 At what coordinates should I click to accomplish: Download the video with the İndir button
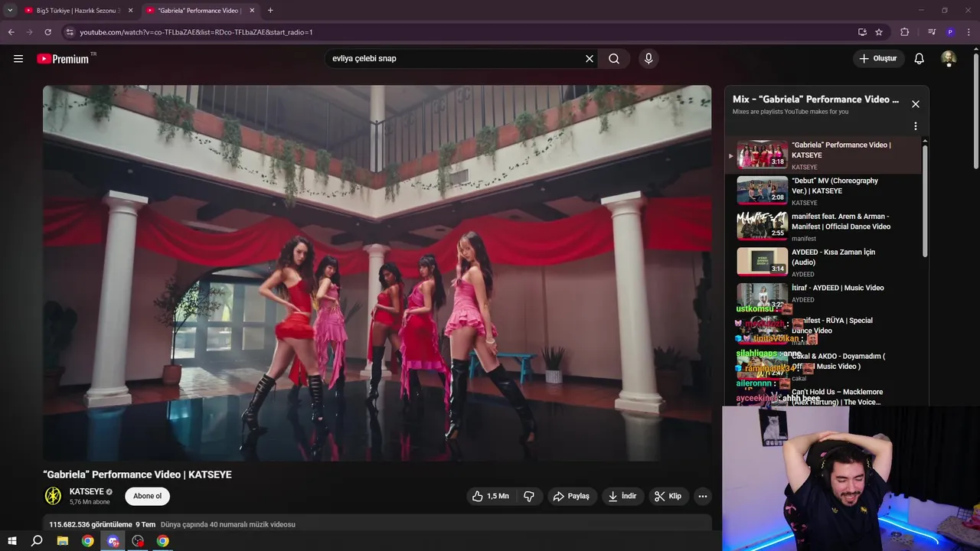pos(622,496)
